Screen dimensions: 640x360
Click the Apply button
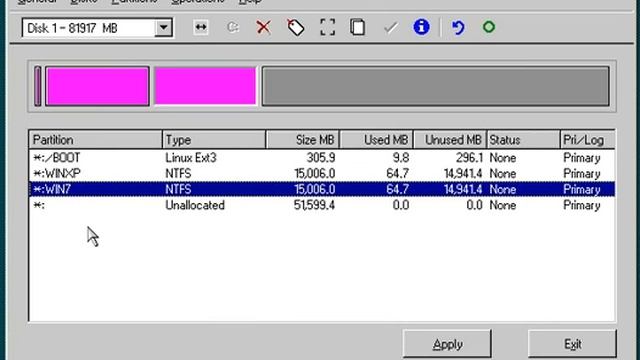click(447, 344)
